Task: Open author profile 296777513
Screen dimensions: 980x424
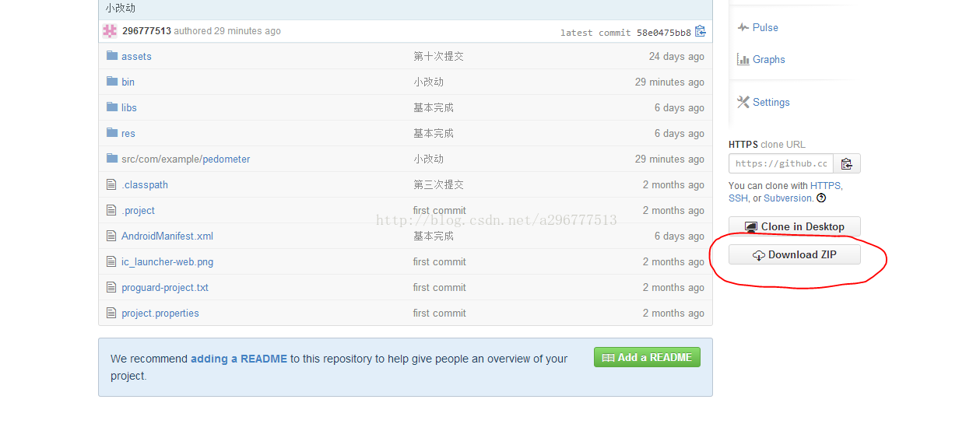Action: pos(146,31)
